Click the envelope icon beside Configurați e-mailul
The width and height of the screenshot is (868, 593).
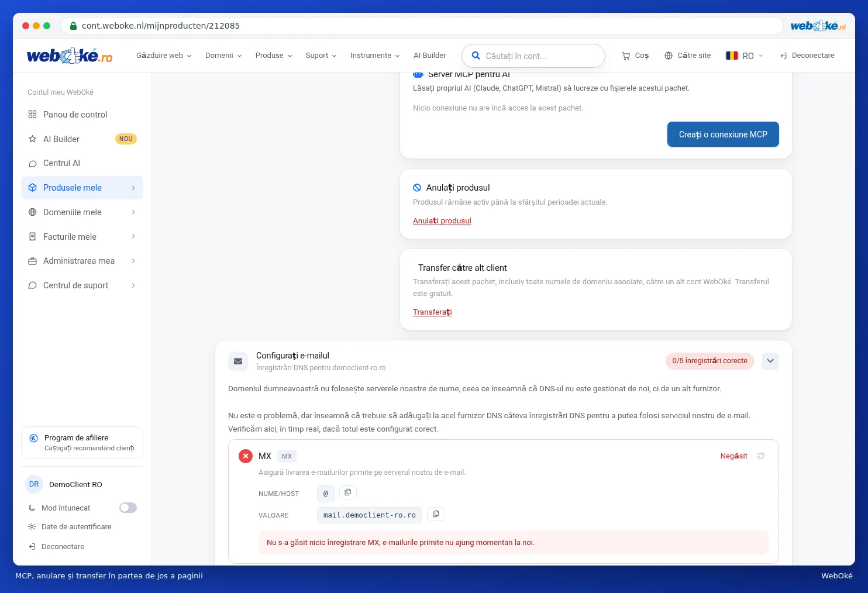click(238, 361)
